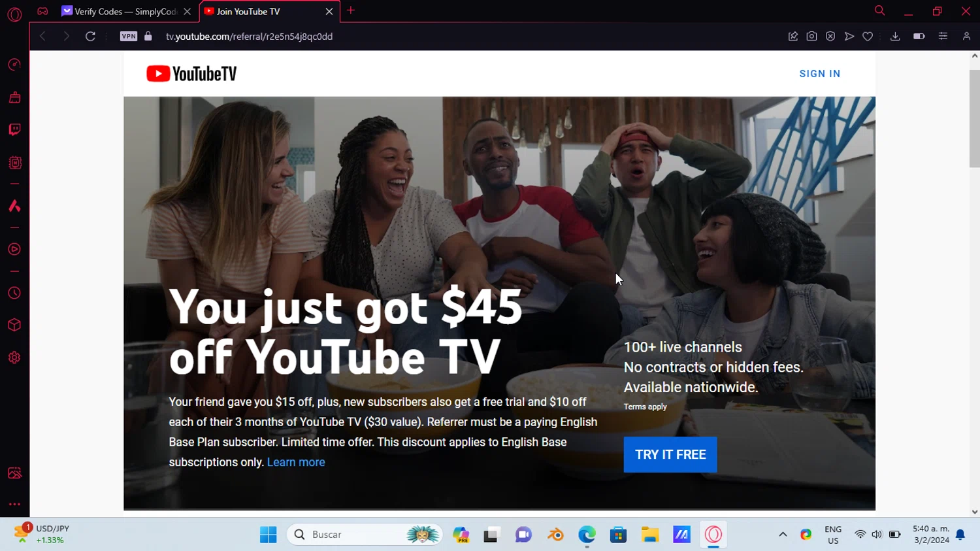Open Settings gear in Opera sidebar
The width and height of the screenshot is (980, 551).
pyautogui.click(x=14, y=358)
